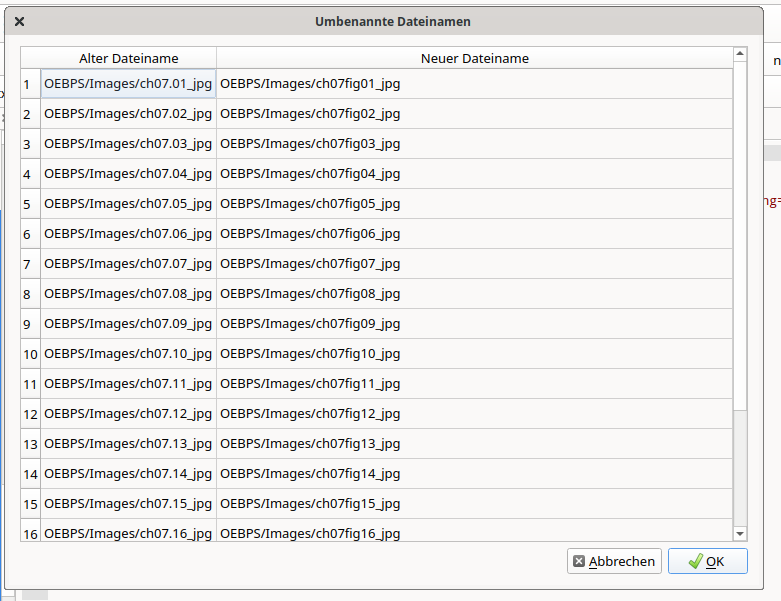Click the scrollbar up arrow
The width and height of the screenshot is (781, 601).
pyautogui.click(x=740, y=54)
